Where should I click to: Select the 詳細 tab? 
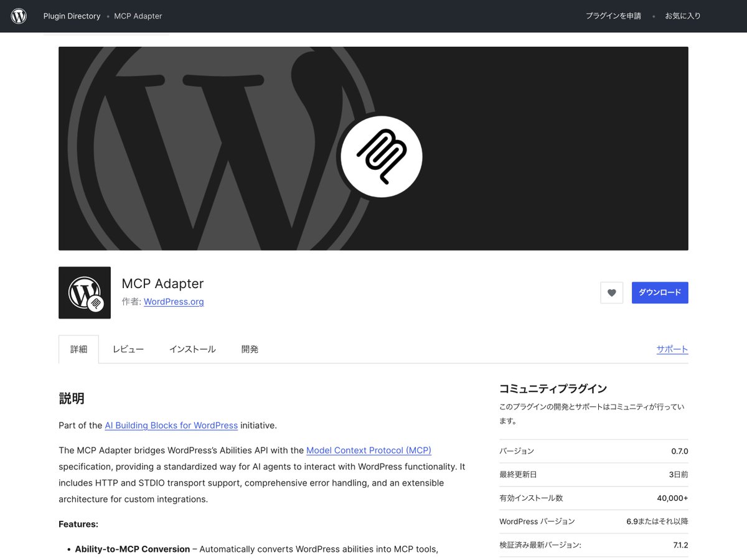pyautogui.click(x=78, y=349)
